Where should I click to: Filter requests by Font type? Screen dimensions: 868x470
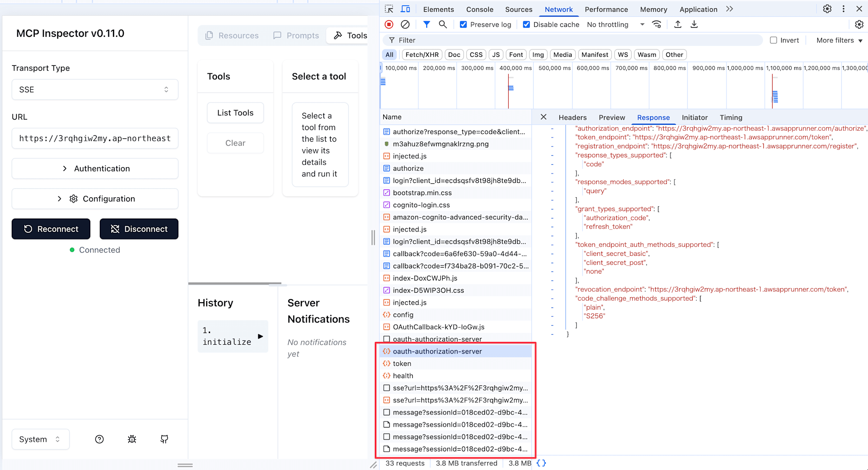pyautogui.click(x=516, y=55)
